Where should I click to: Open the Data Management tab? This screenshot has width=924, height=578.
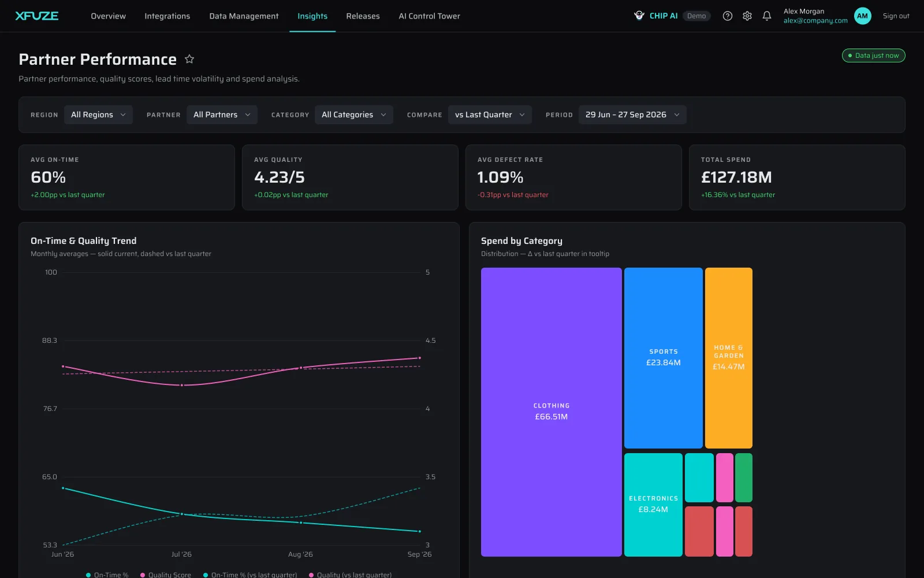tap(244, 16)
